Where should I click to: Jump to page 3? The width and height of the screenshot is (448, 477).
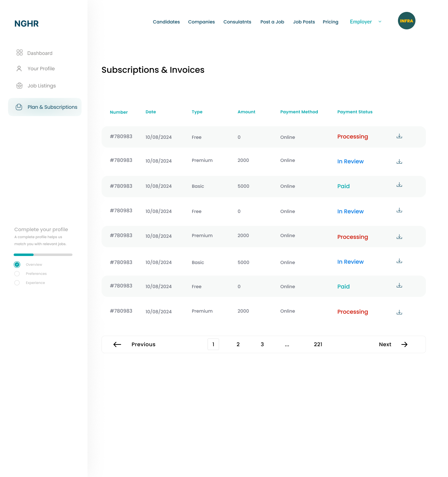262,344
